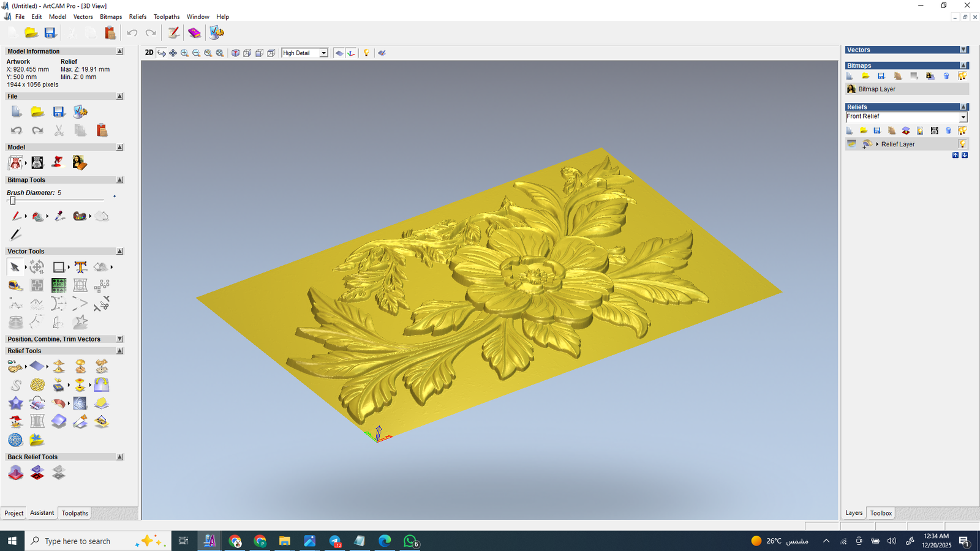Select the Draw rectangle tool

(58, 267)
